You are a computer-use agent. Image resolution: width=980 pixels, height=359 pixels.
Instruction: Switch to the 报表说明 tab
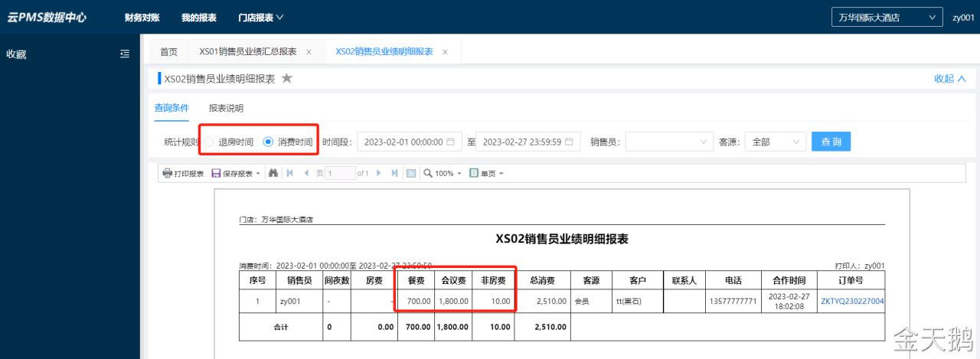pos(226,108)
